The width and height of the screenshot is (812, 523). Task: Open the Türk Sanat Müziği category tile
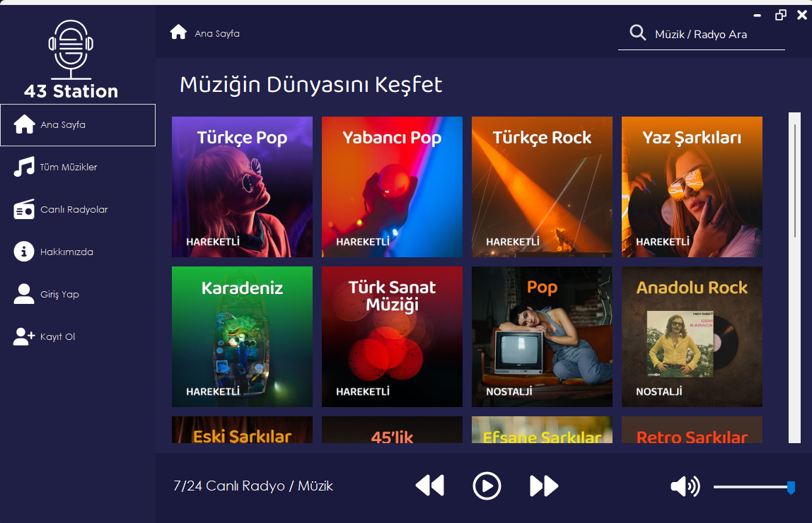point(392,336)
